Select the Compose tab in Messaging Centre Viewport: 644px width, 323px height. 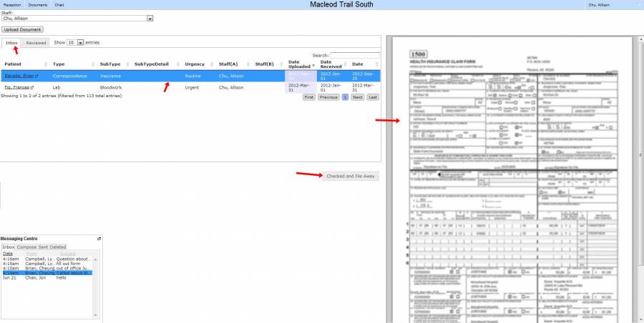pos(26,247)
